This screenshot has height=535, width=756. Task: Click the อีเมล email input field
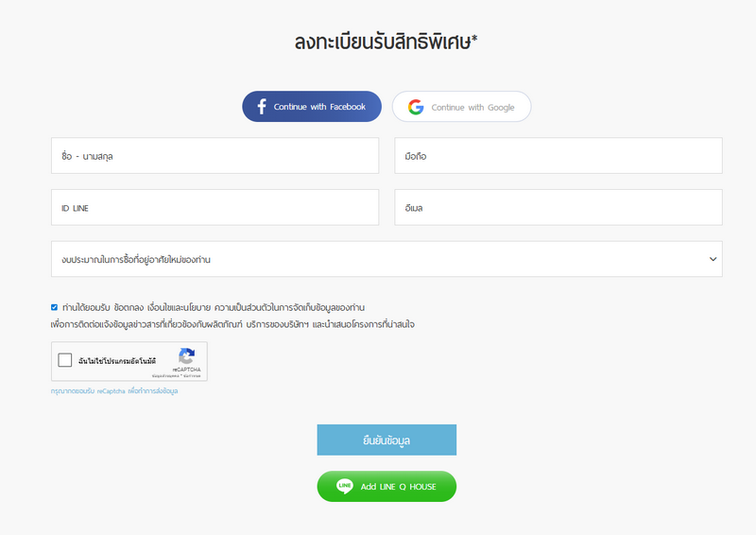point(558,207)
